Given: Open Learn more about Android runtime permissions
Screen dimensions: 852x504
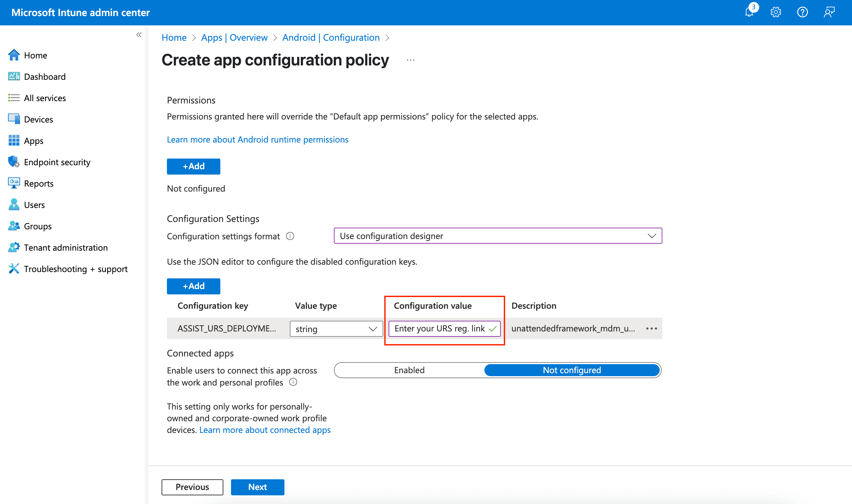Looking at the screenshot, I should (257, 140).
